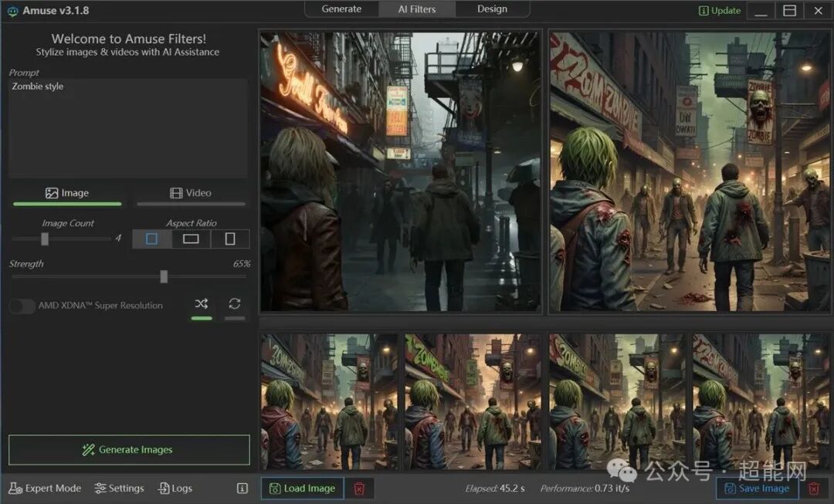Select the portrait aspect ratio icon
This screenshot has height=504, width=834.
230,239
